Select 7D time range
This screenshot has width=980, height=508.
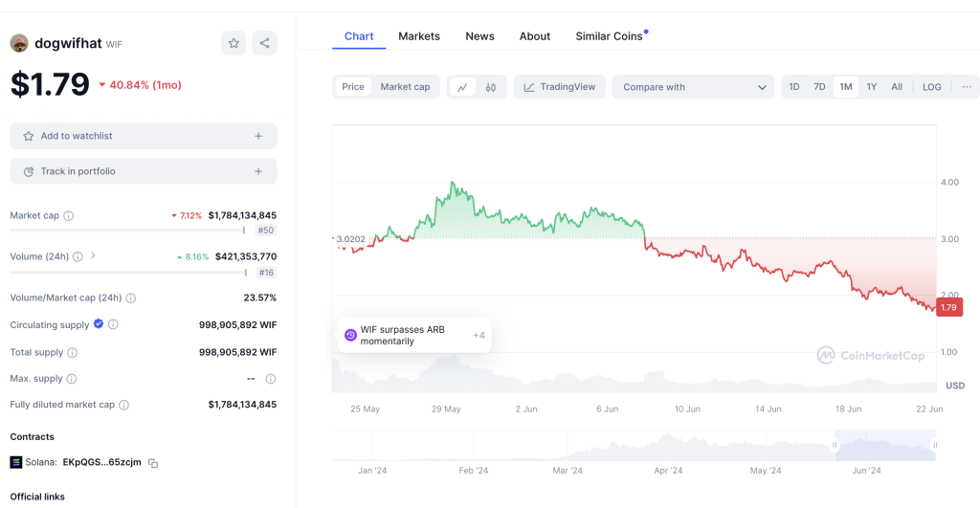tap(819, 87)
